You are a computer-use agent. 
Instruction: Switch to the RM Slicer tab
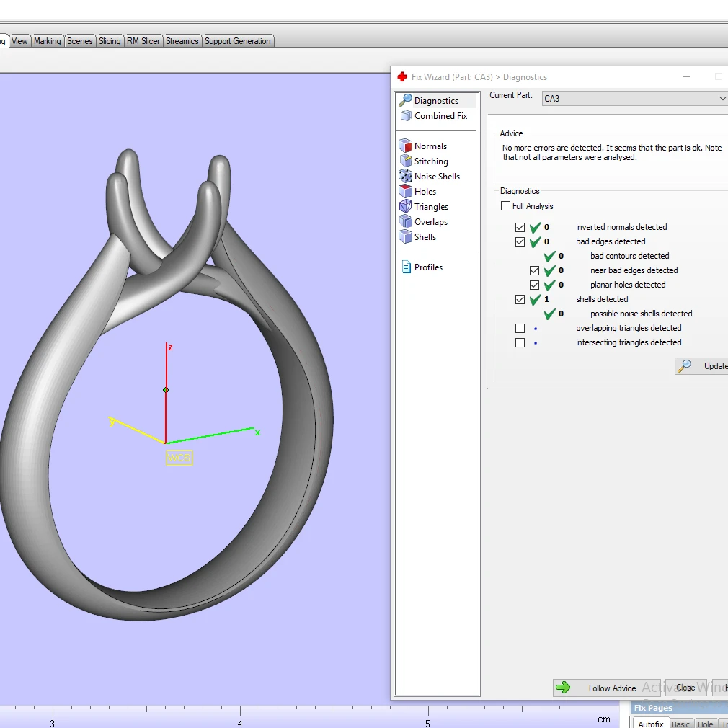143,41
